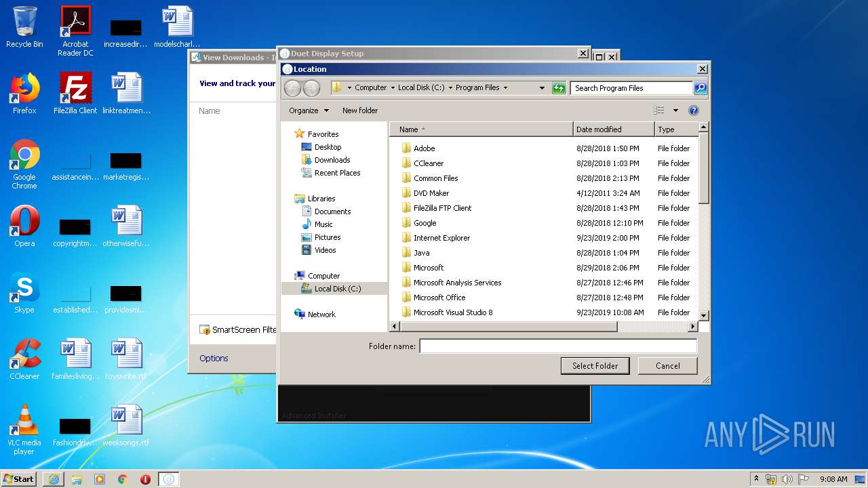Click the horizontal scrollbar right arrow
Image resolution: width=868 pixels, height=488 pixels.
tap(692, 327)
